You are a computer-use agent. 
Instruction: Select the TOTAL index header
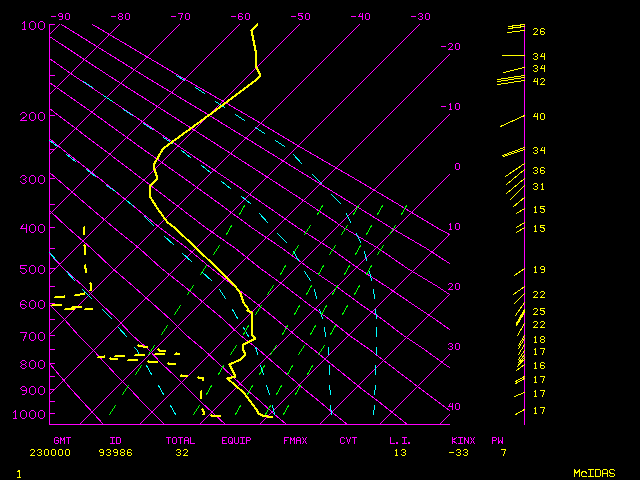(x=180, y=440)
